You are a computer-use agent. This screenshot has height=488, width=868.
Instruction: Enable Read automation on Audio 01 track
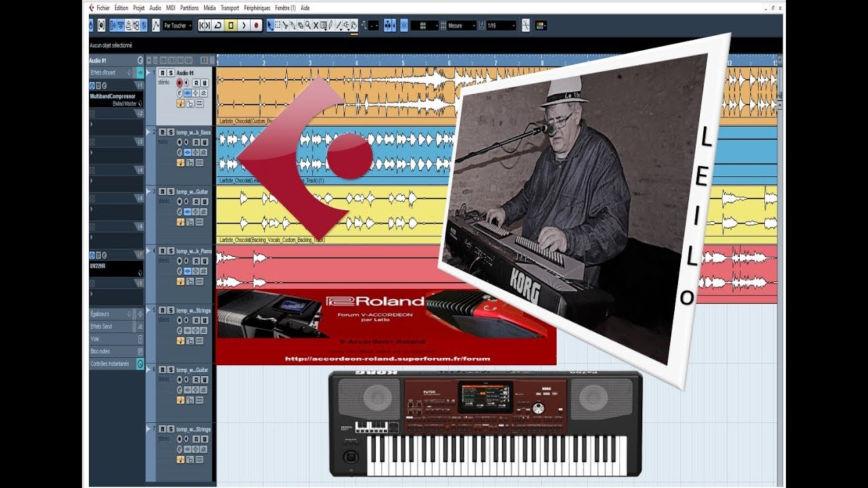196,83
